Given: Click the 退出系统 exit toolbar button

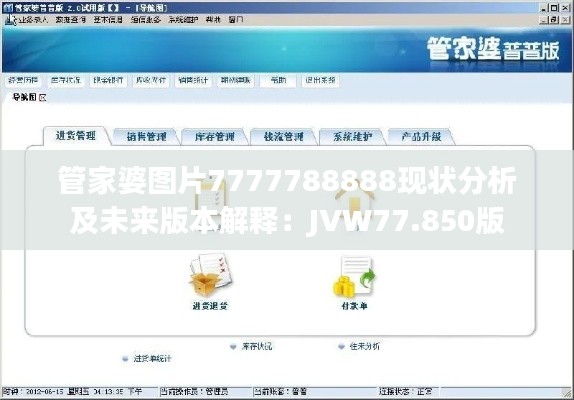Looking at the screenshot, I should coord(320,80).
